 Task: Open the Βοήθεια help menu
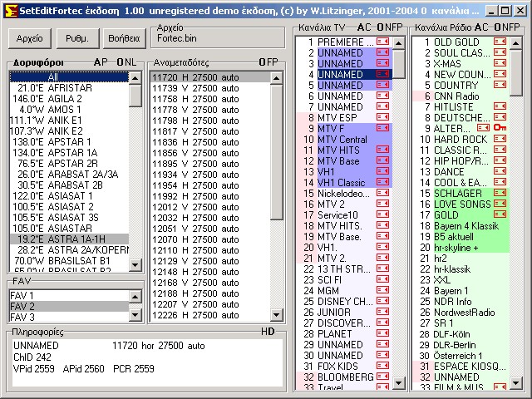pyautogui.click(x=122, y=38)
